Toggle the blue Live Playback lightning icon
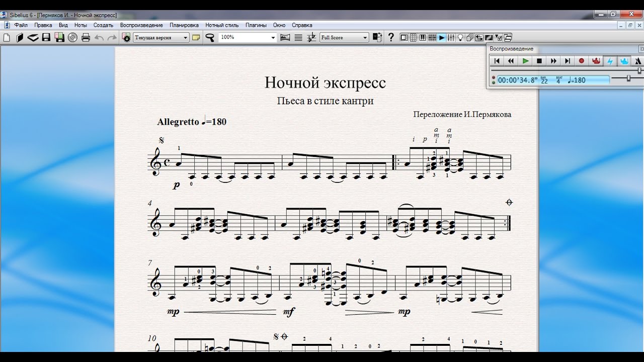Screen dimensions: 644x362 pyautogui.click(x=610, y=61)
